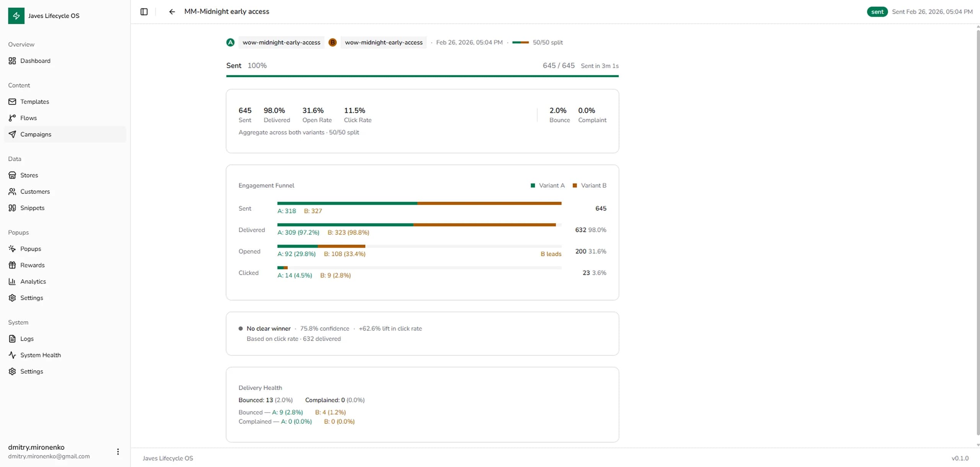Open System Health page
The width and height of the screenshot is (980, 467).
tap(40, 355)
